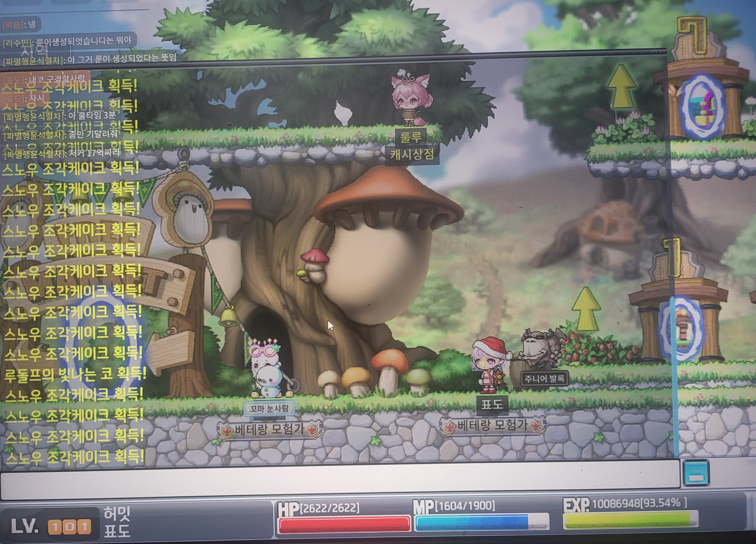Click the 룰루 name tag
This screenshot has width=756, height=544.
(x=410, y=137)
